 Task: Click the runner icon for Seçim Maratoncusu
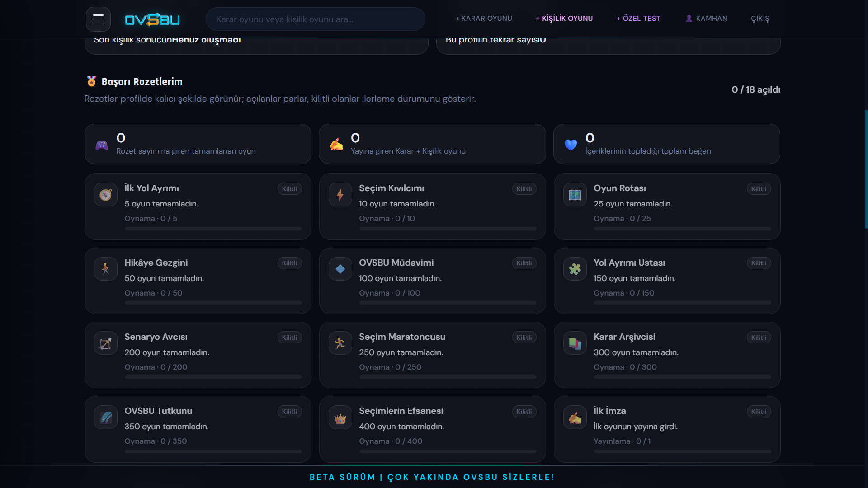coord(340,343)
